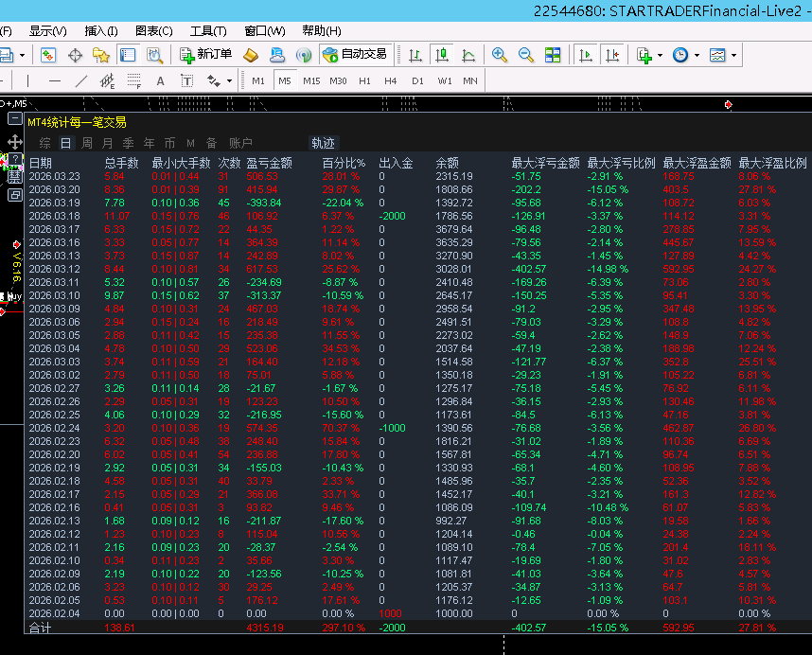Open the Navigator folder-star icon
812x655 pixels.
pyautogui.click(x=101, y=55)
